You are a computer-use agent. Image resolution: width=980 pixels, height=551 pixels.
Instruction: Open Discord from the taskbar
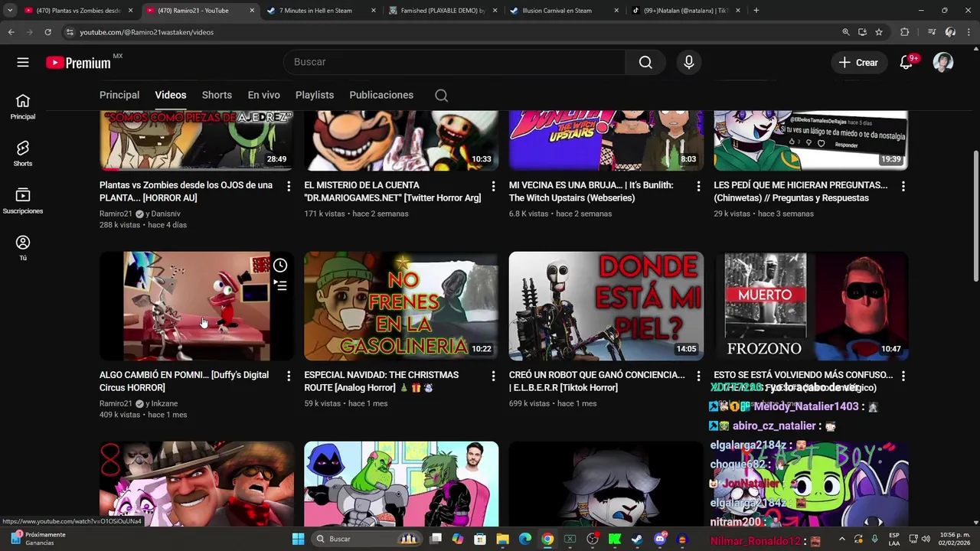659,539
